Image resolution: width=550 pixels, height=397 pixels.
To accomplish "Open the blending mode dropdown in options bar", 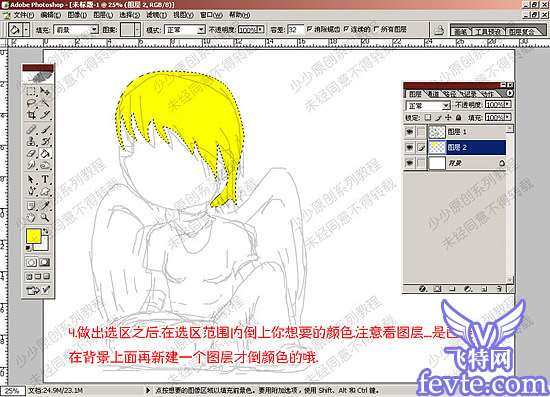I will coord(185,30).
